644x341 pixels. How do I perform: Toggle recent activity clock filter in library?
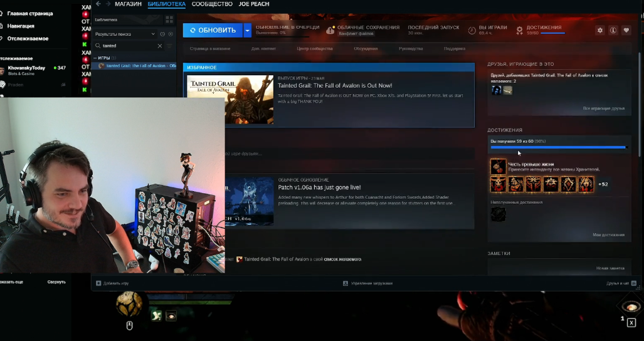[x=162, y=34]
